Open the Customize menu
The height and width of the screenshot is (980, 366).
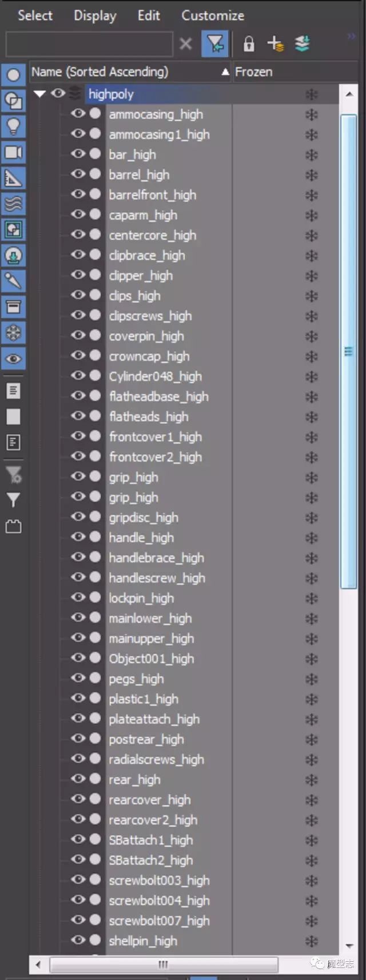(213, 15)
